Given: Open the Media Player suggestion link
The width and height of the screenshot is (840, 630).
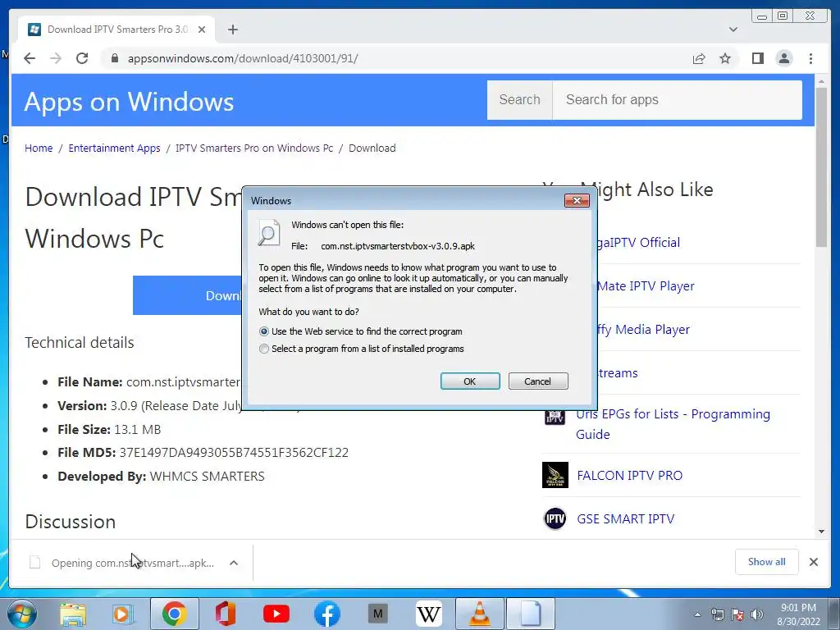Looking at the screenshot, I should (643, 330).
